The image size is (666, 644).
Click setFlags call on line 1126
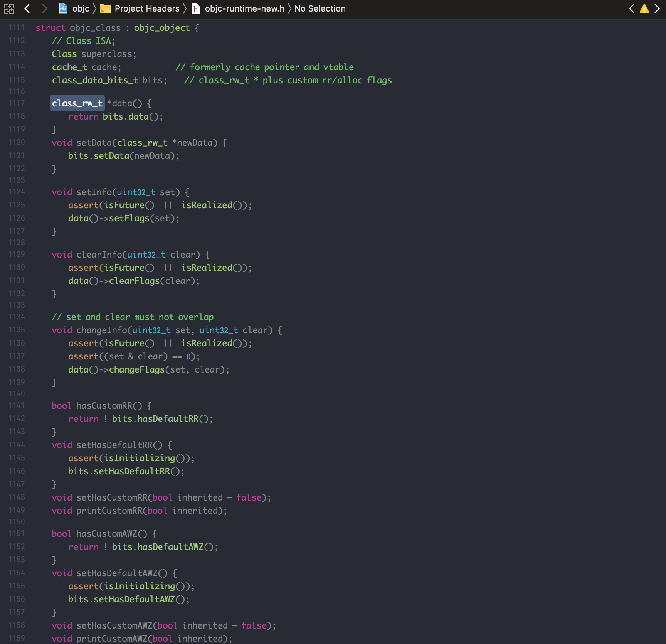point(129,218)
